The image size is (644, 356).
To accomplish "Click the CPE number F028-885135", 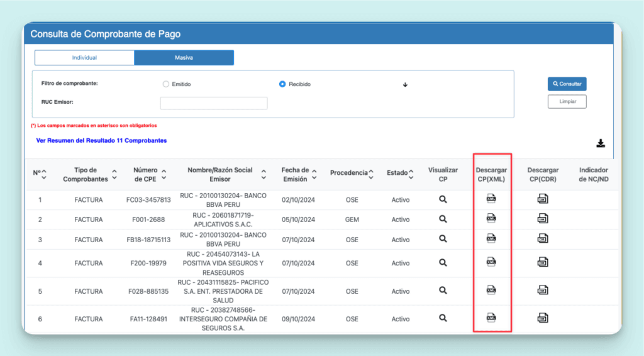I will click(148, 292).
